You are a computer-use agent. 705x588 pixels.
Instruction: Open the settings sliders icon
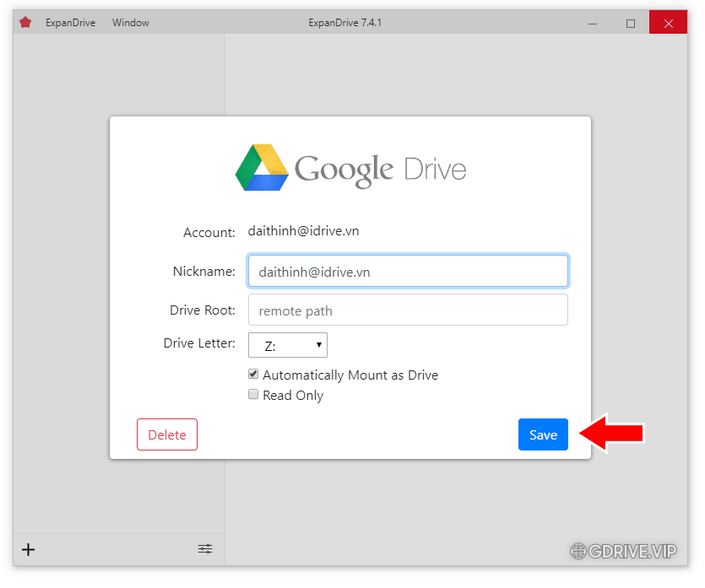click(x=205, y=549)
